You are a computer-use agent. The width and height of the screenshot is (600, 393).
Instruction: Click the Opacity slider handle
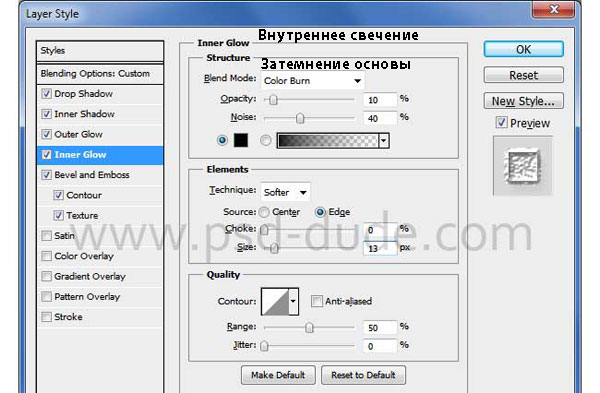click(x=273, y=100)
